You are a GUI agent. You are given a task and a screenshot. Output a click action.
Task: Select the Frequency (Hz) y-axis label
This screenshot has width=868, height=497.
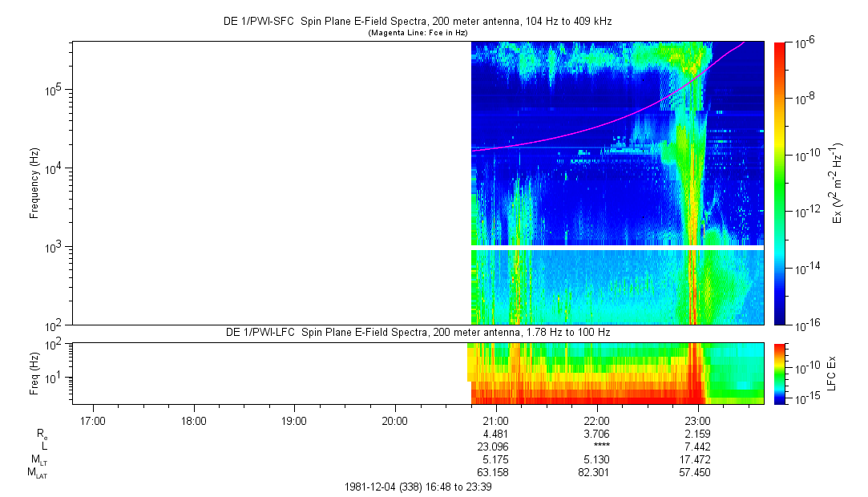(x=34, y=183)
